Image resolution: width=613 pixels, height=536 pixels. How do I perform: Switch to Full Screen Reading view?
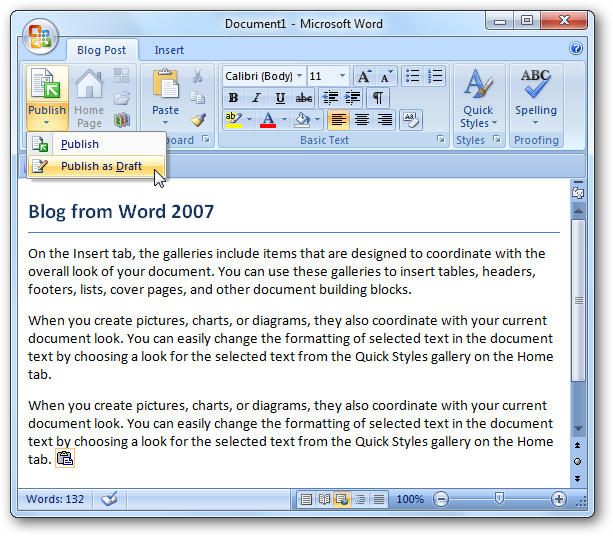[x=324, y=499]
